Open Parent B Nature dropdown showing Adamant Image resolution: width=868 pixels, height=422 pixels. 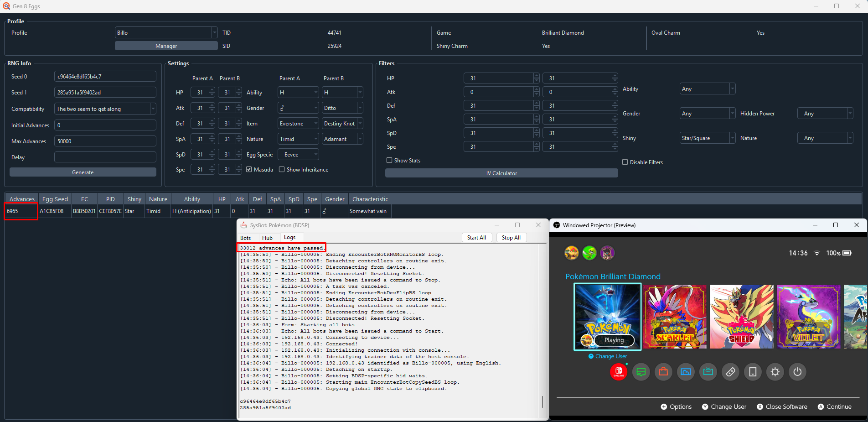click(x=342, y=139)
